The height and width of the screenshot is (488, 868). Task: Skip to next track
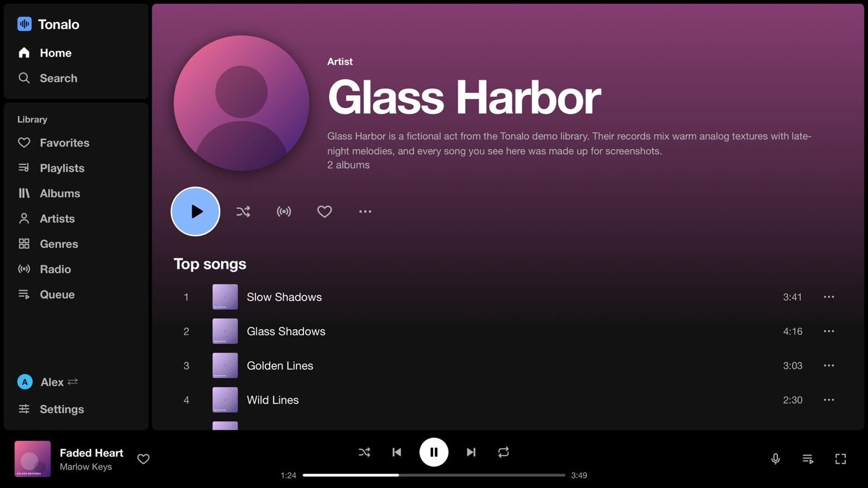tap(471, 452)
